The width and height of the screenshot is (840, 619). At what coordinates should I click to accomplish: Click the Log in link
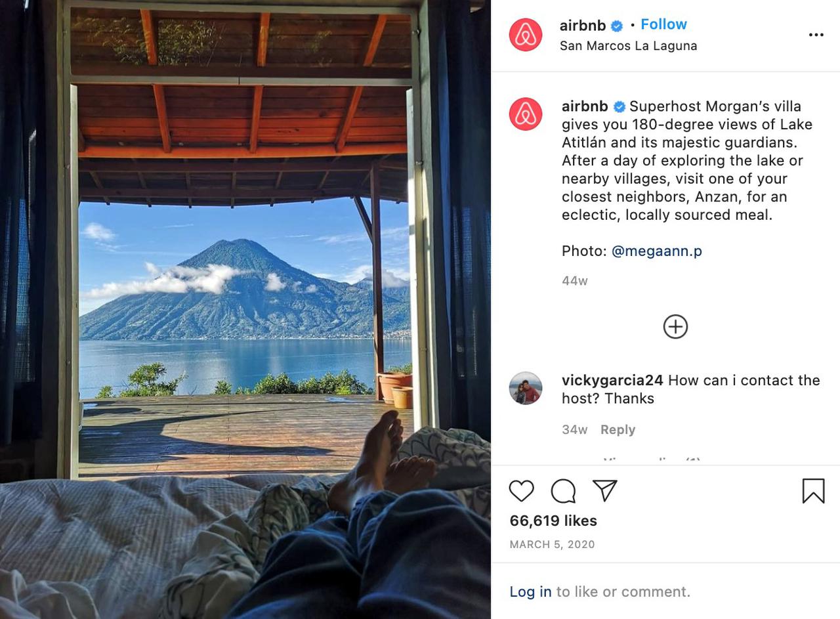coord(530,591)
